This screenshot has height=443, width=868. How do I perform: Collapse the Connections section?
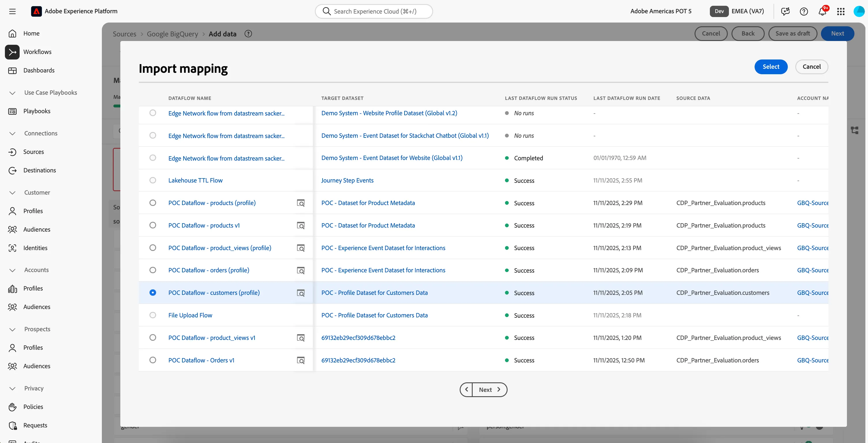click(12, 133)
